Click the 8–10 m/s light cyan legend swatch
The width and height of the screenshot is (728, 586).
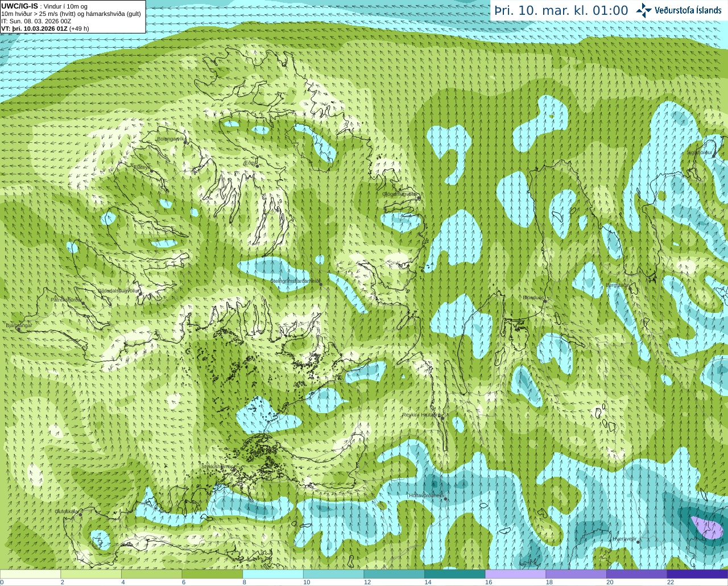[273, 574]
